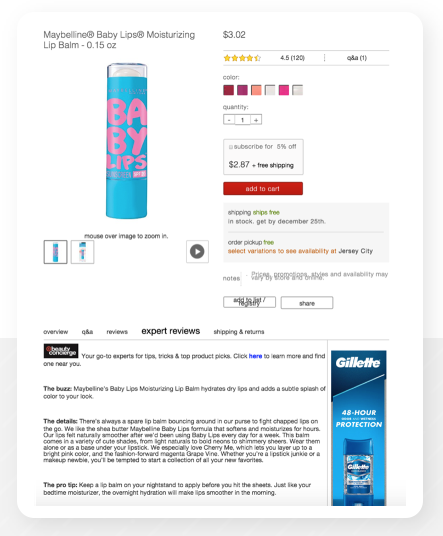Open the reviews tab

click(x=117, y=332)
